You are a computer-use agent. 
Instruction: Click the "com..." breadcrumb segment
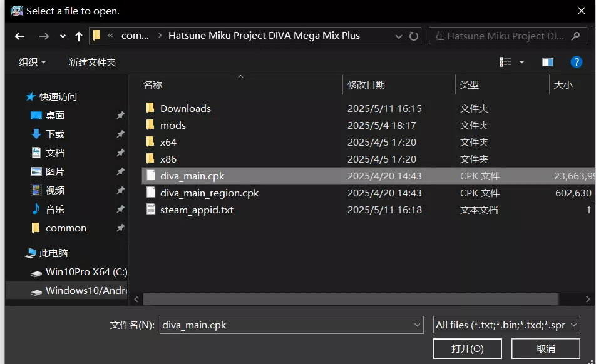coord(135,36)
